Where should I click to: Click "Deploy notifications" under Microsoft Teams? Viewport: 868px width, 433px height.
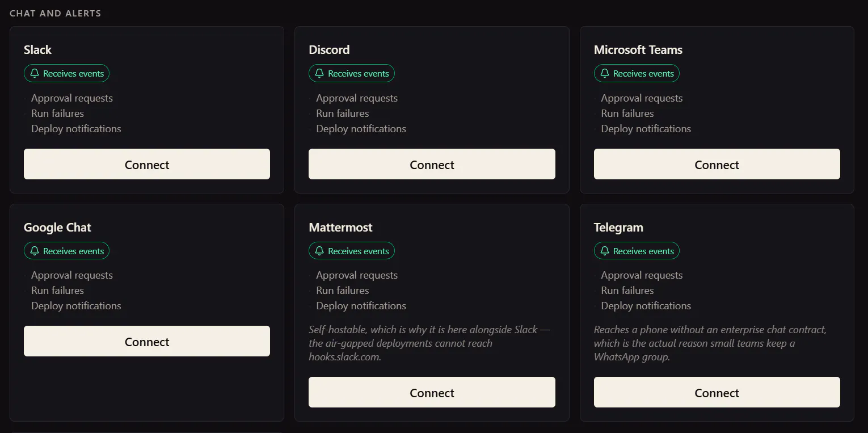(x=646, y=129)
